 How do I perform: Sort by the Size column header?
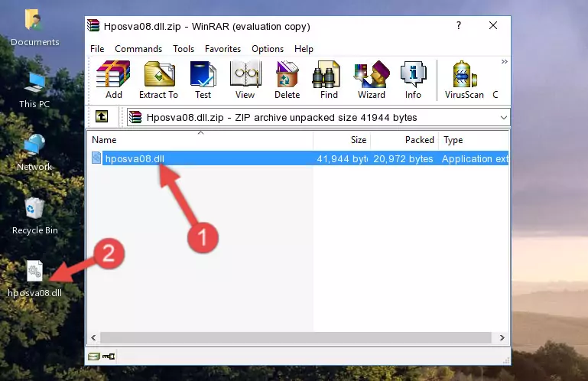(342, 140)
